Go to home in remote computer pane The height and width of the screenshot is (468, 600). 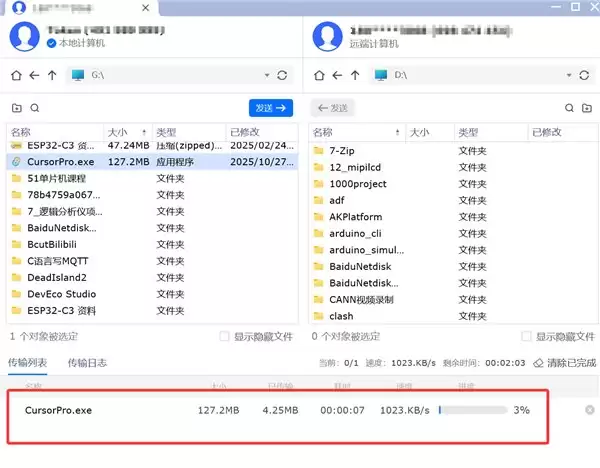click(319, 75)
